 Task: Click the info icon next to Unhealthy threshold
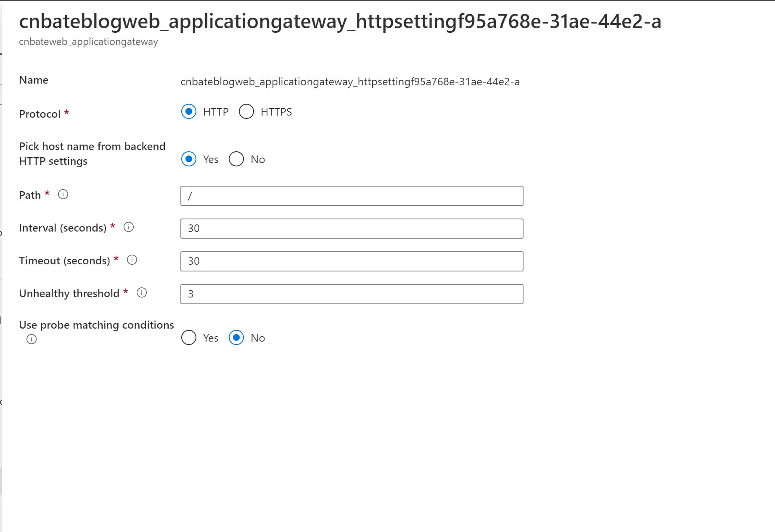[x=141, y=292]
